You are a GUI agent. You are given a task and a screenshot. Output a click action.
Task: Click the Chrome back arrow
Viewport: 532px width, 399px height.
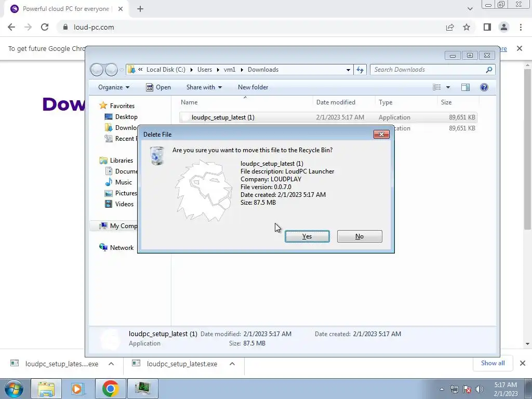pyautogui.click(x=11, y=27)
